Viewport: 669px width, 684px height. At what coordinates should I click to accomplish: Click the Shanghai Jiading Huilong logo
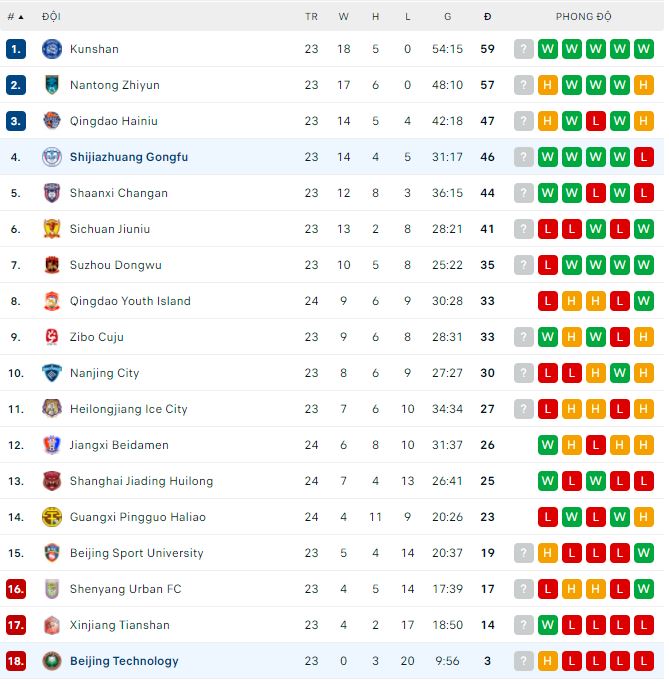52,481
